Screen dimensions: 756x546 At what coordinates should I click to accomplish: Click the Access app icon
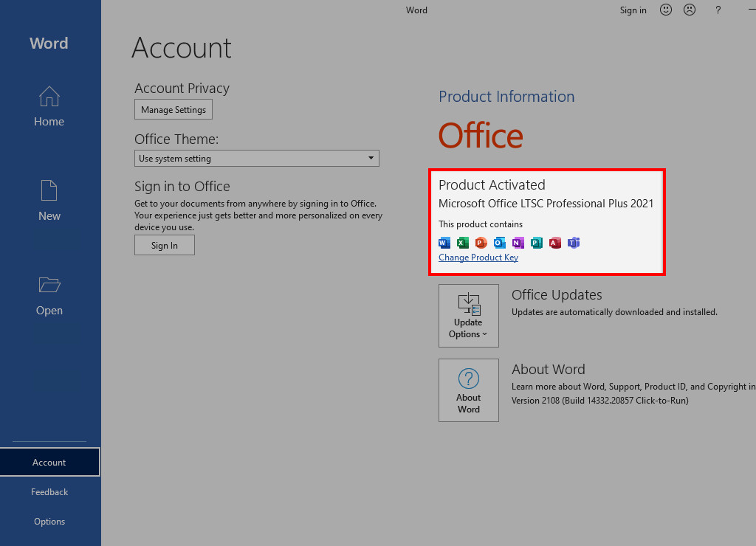pyautogui.click(x=555, y=243)
